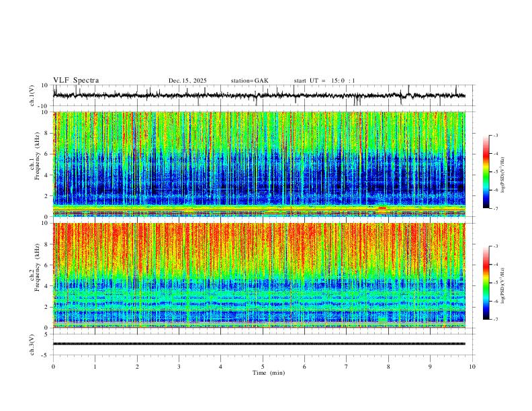Click the "6" kHz tick on ch.1 frequency axis
The height and width of the screenshot is (411, 532).
[46, 154]
